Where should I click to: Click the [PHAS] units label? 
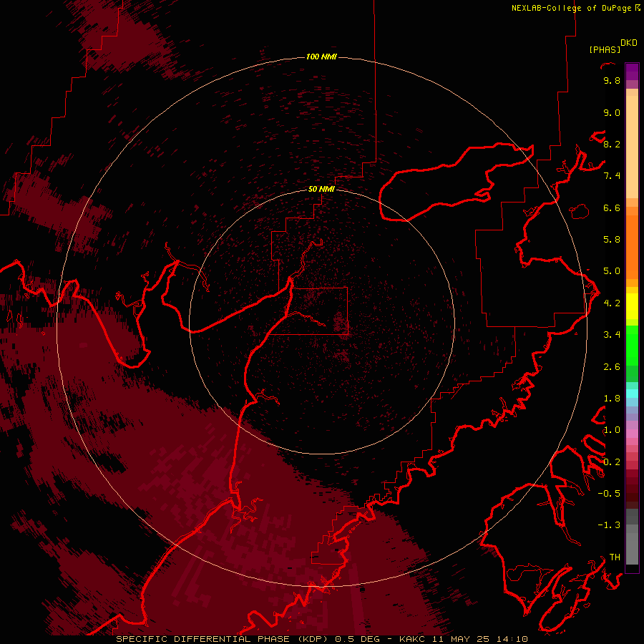point(605,49)
